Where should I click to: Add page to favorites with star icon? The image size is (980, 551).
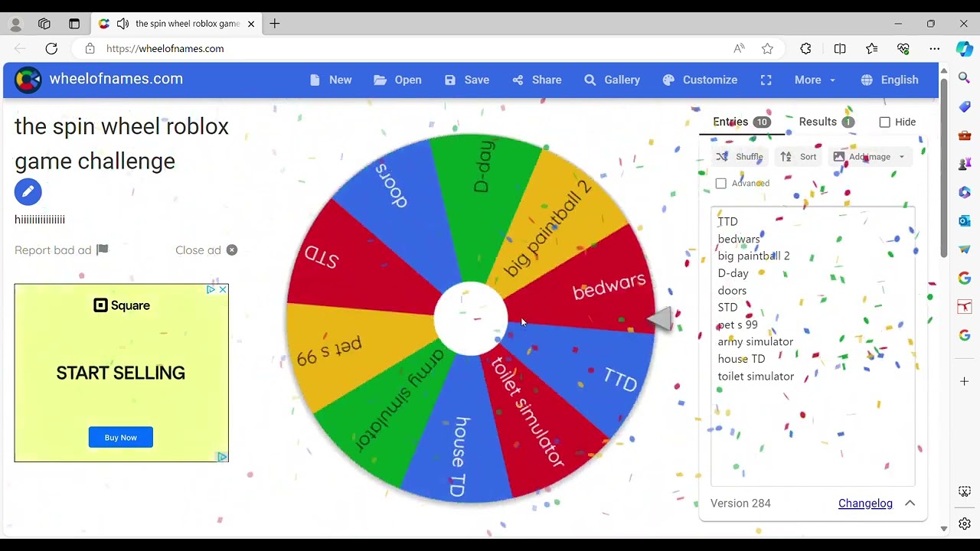click(x=767, y=48)
